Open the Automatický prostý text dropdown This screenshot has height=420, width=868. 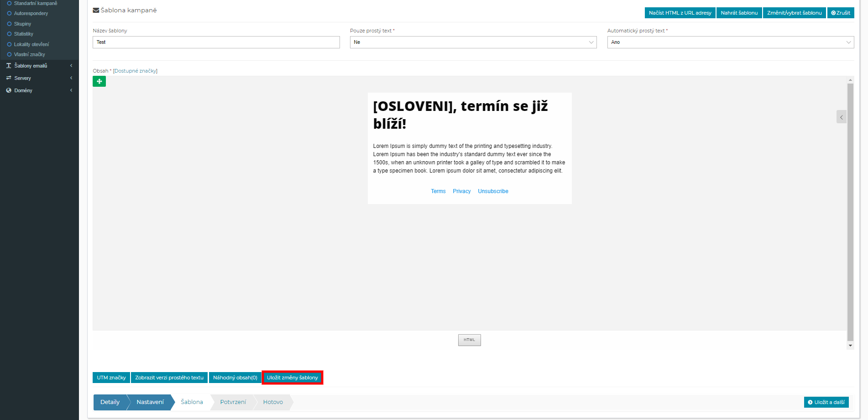730,42
